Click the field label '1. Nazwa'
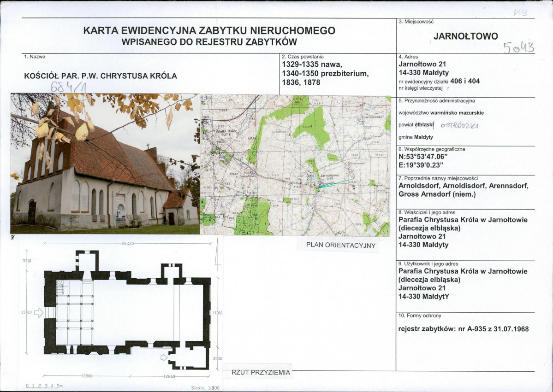The image size is (553, 392). 35,56
